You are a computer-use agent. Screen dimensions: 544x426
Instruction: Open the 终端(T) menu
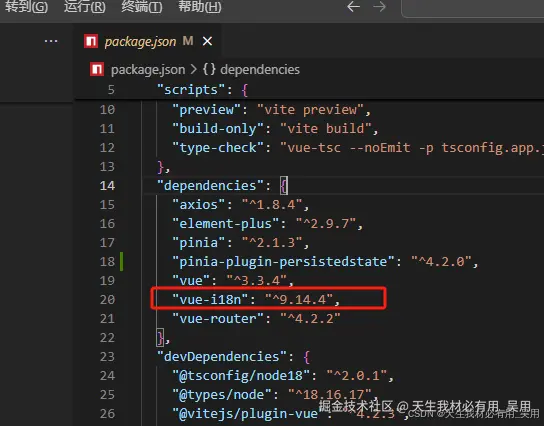coord(142,6)
